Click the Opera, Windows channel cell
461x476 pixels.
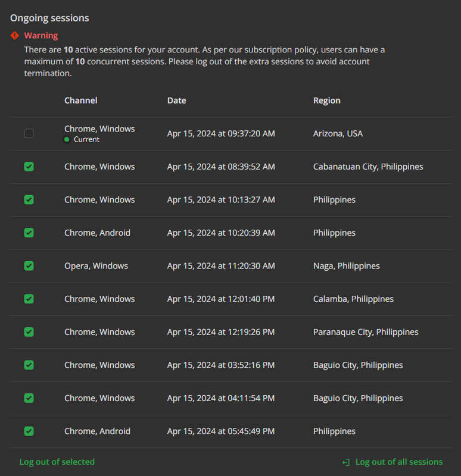click(x=96, y=265)
